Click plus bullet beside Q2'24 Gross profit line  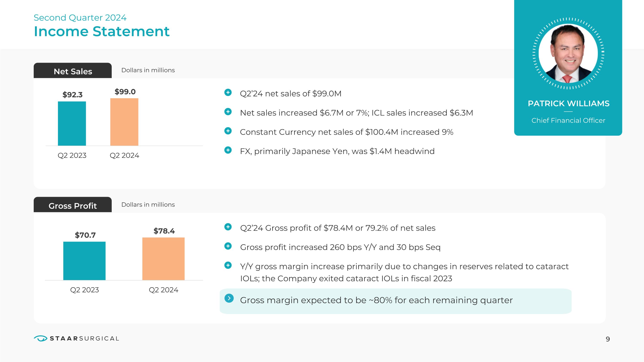click(228, 227)
